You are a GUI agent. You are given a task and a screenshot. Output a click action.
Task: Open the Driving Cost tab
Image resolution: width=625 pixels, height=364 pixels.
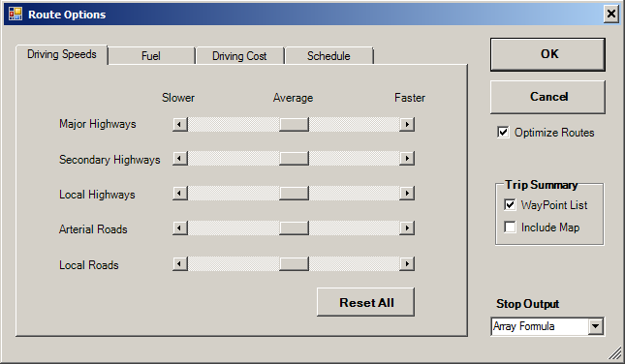point(239,56)
